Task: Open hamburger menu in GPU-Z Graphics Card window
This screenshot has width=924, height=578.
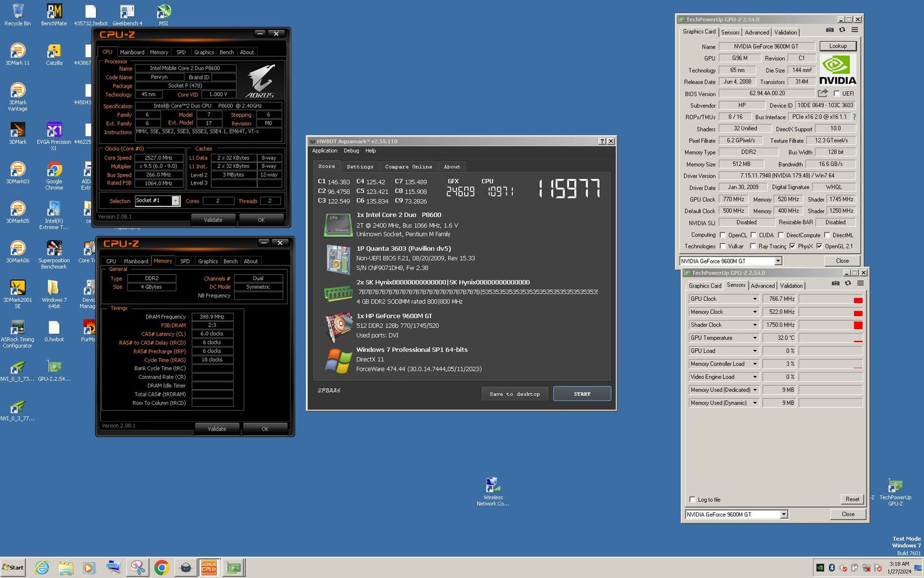Action: 854,31
